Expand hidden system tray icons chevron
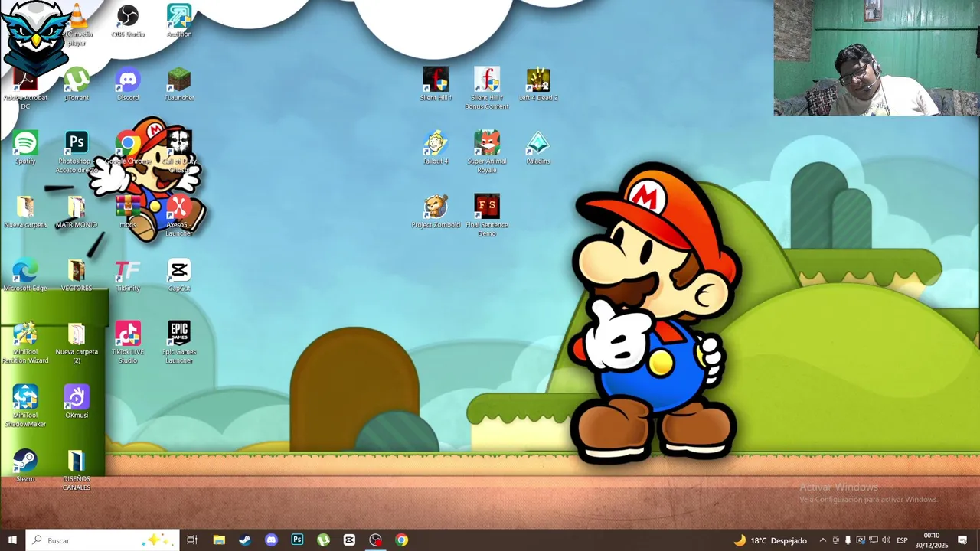Screen dimensions: 980x551 click(x=823, y=540)
